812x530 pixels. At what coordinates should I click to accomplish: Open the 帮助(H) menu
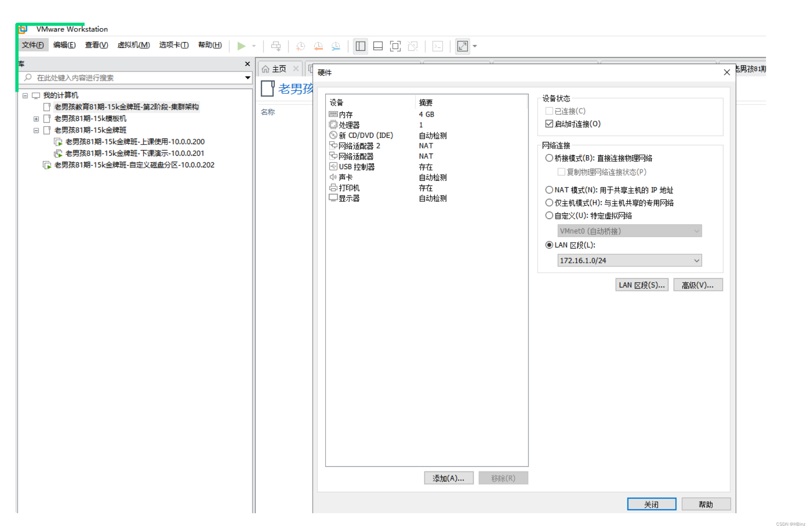(210, 45)
